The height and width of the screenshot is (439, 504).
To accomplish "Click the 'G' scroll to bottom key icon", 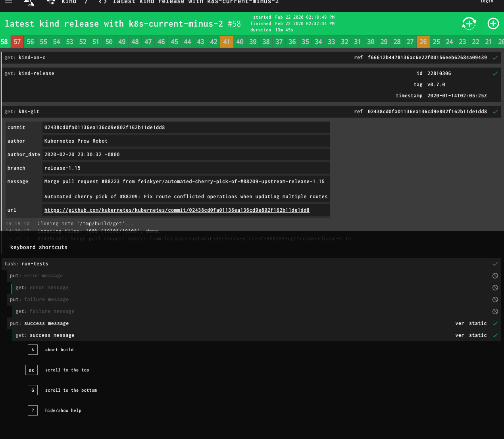I will click(33, 390).
